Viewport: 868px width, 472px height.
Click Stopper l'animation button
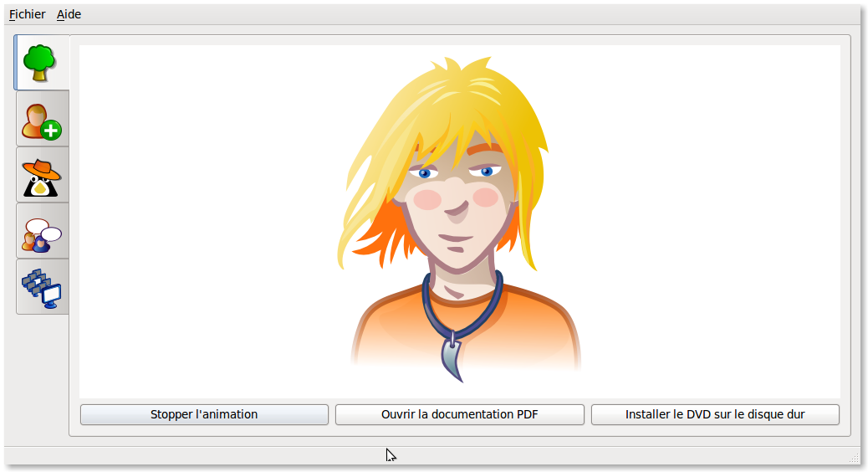[x=204, y=414]
